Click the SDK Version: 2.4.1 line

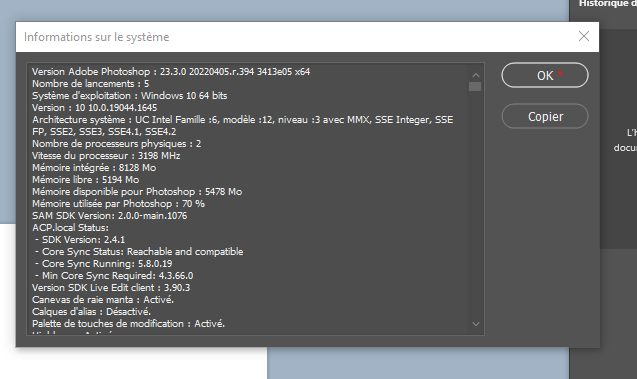pos(80,240)
